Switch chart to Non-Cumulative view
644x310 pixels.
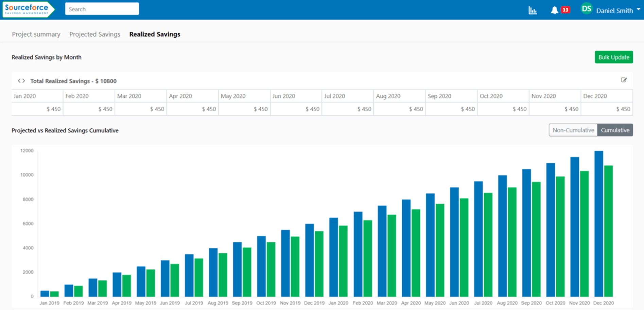coord(573,130)
